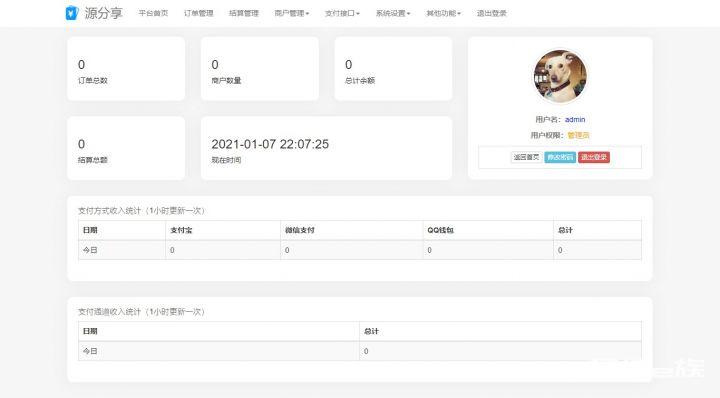
Task: Click the 总计余额 statistics card
Action: tap(394, 69)
